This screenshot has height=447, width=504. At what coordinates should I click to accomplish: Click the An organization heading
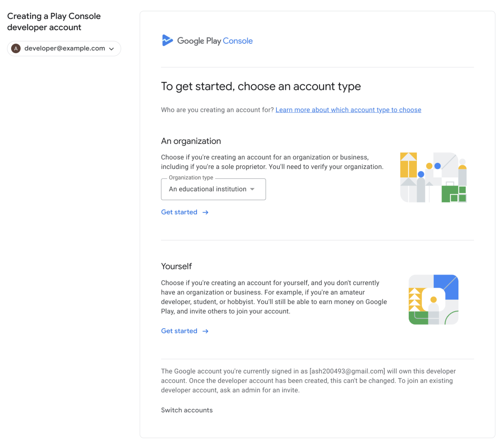tap(191, 141)
